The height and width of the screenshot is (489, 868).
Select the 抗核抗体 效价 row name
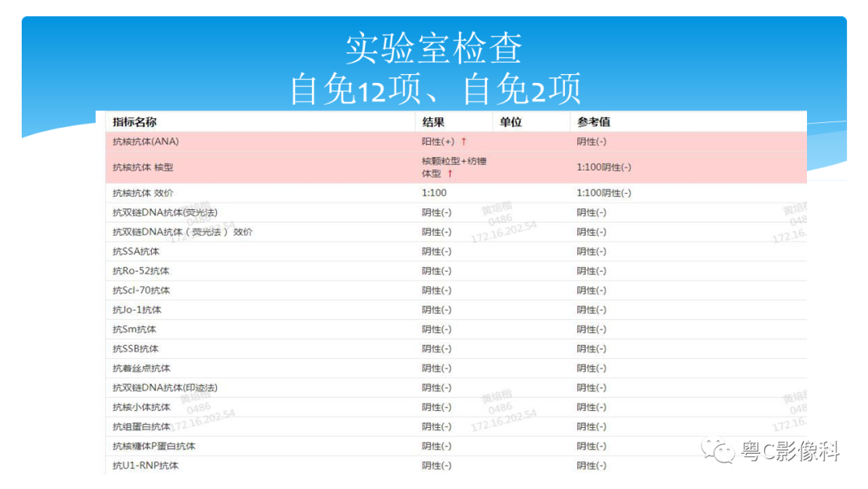click(143, 193)
